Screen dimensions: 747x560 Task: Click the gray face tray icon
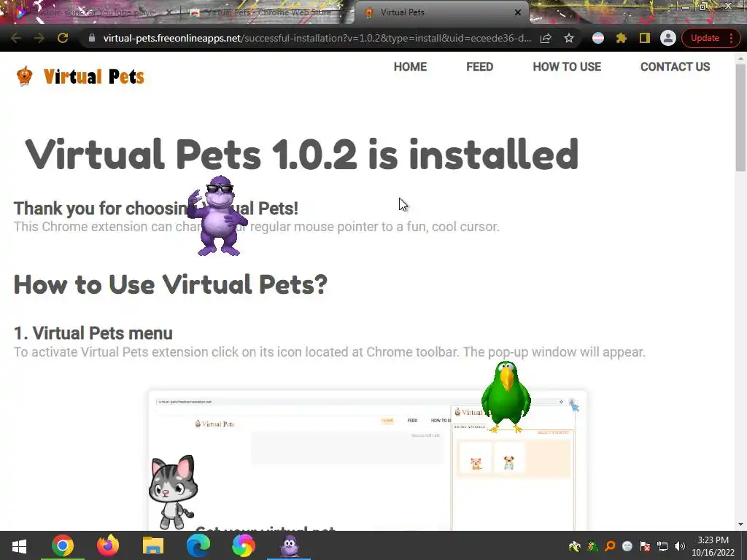[627, 546]
